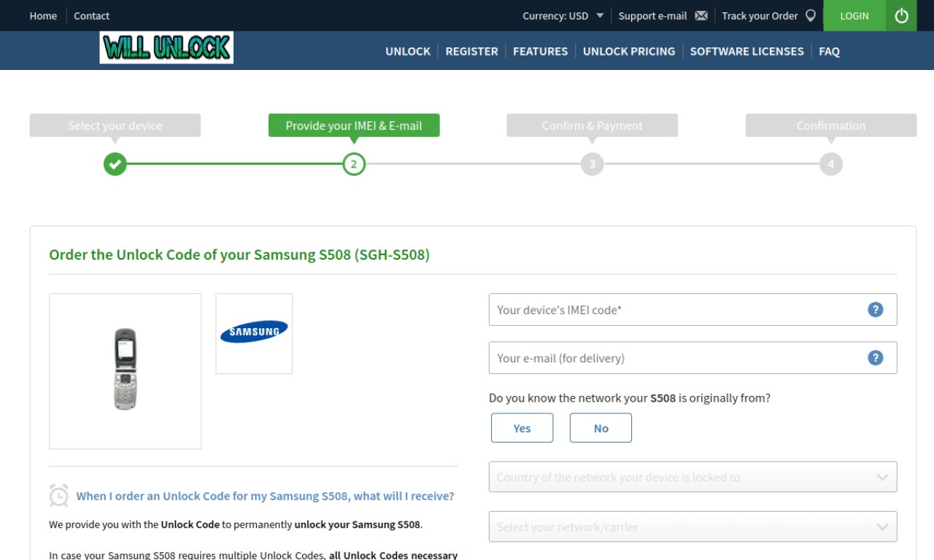Click the green LOGIN button

pyautogui.click(x=854, y=15)
